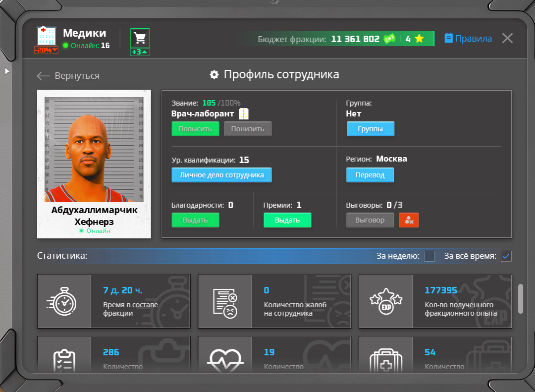Click the gear icon beside Профиль сотрудника

point(214,75)
